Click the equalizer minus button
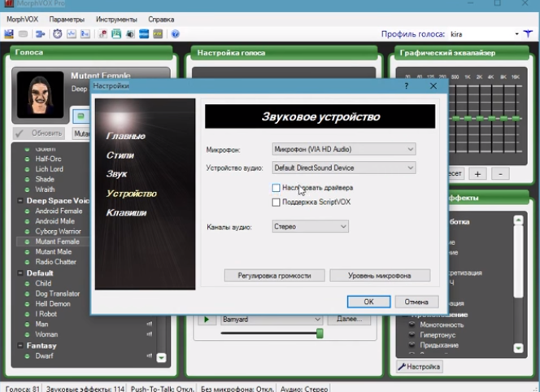 click(x=500, y=174)
